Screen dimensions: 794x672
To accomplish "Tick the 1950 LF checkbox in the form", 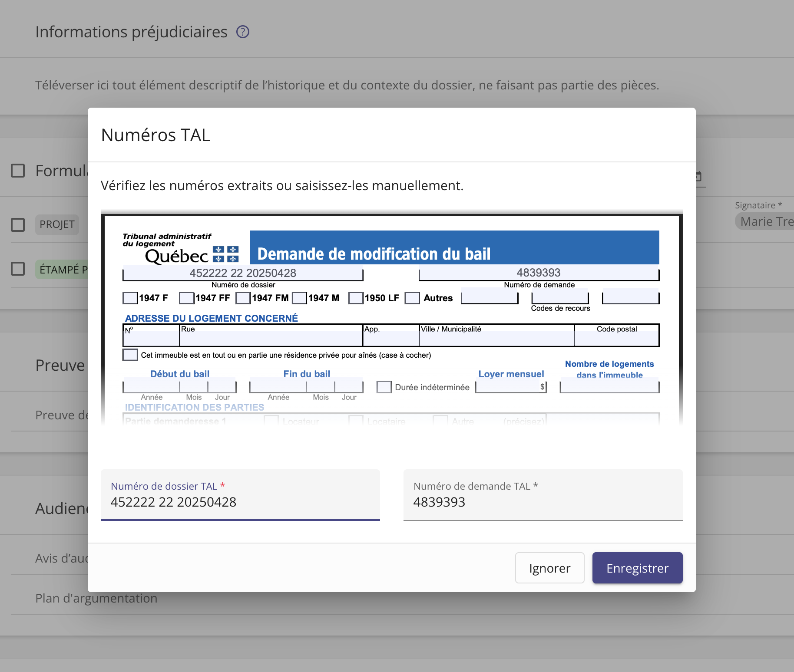I will [355, 298].
